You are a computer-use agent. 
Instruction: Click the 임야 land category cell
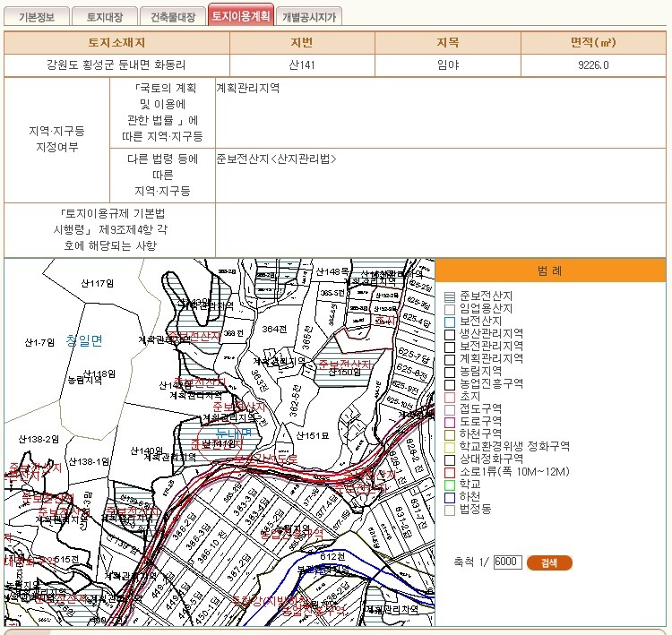[x=448, y=65]
